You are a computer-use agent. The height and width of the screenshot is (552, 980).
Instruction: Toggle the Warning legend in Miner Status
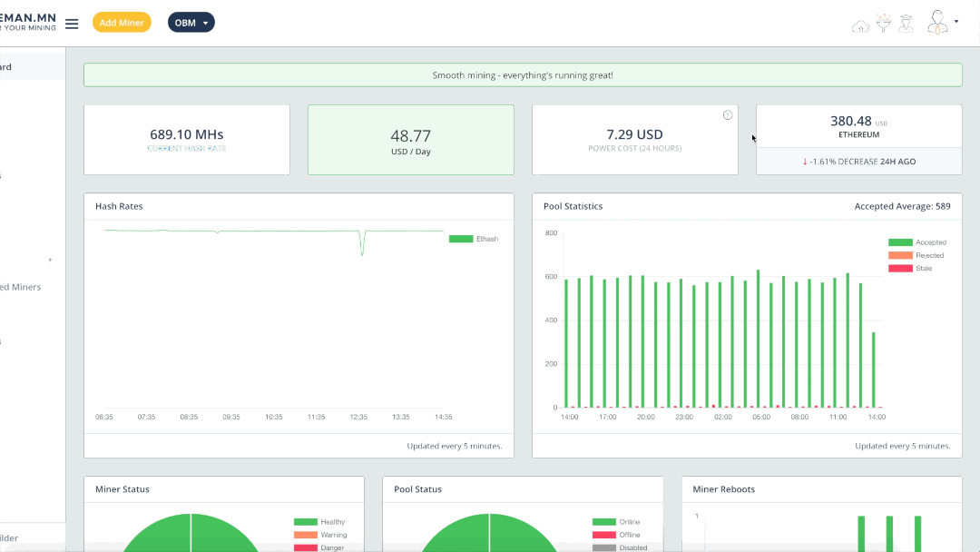tap(320, 535)
